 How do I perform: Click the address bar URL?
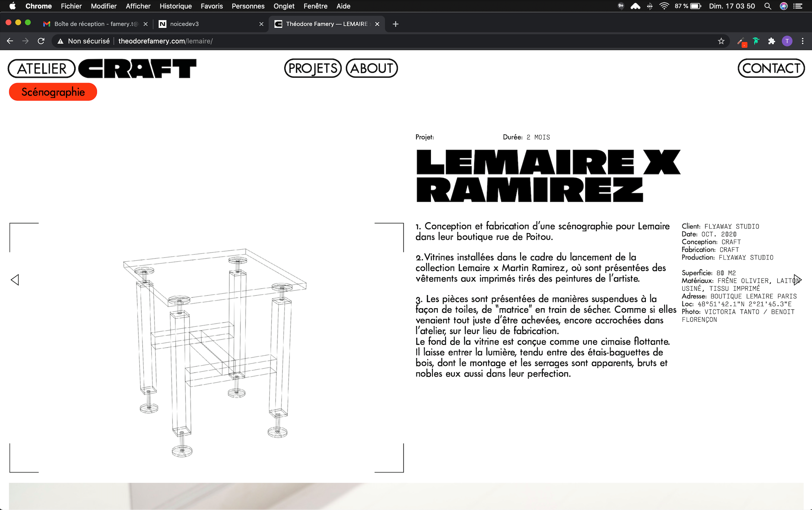click(165, 41)
